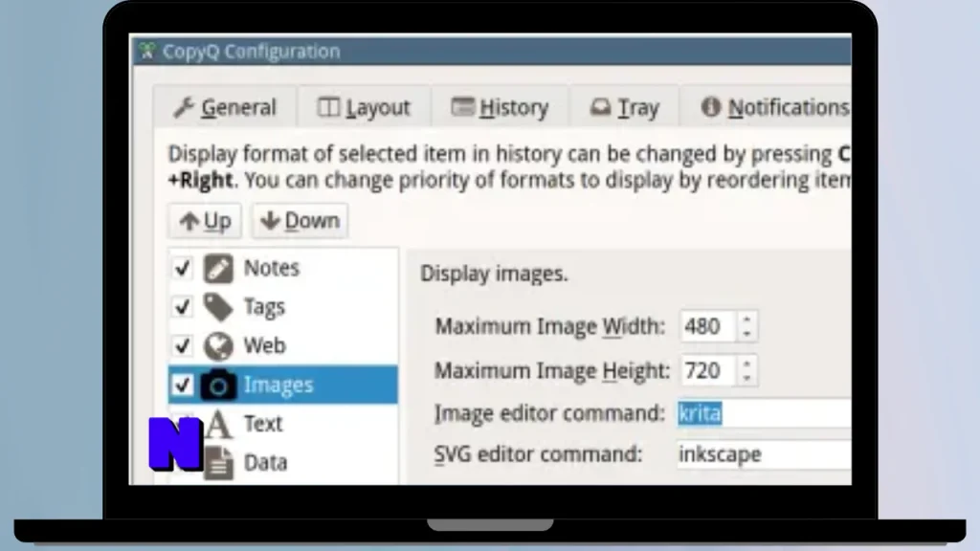Image resolution: width=980 pixels, height=551 pixels.
Task: Click the wrench icon on General tab
Action: pyautogui.click(x=184, y=107)
